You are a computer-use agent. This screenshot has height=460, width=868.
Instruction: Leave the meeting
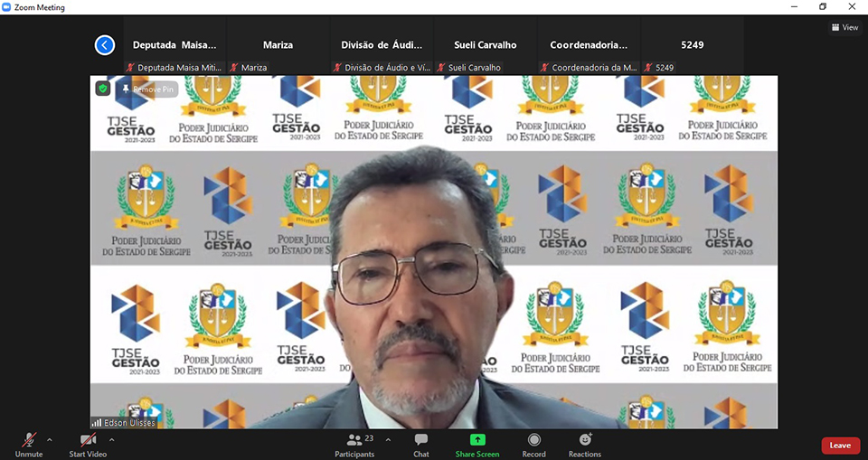coord(840,446)
